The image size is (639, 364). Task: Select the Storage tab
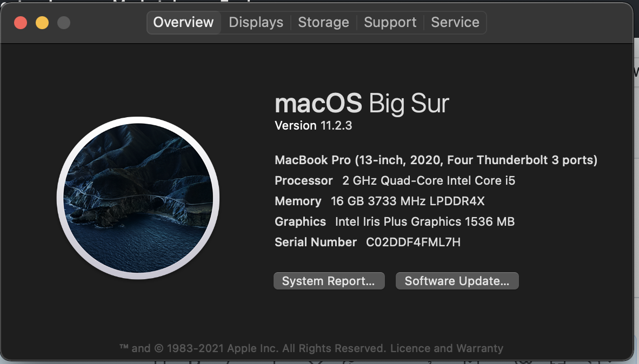(324, 22)
